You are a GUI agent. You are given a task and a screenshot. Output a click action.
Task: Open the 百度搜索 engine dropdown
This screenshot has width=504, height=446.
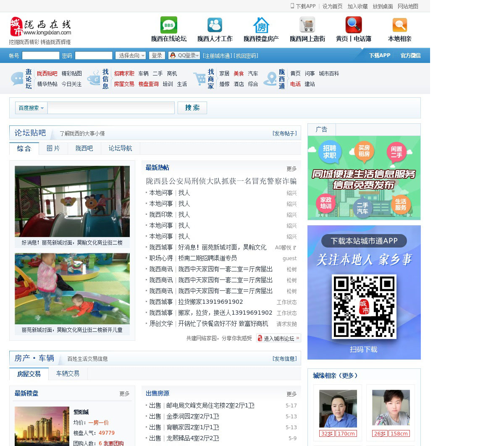click(31, 108)
